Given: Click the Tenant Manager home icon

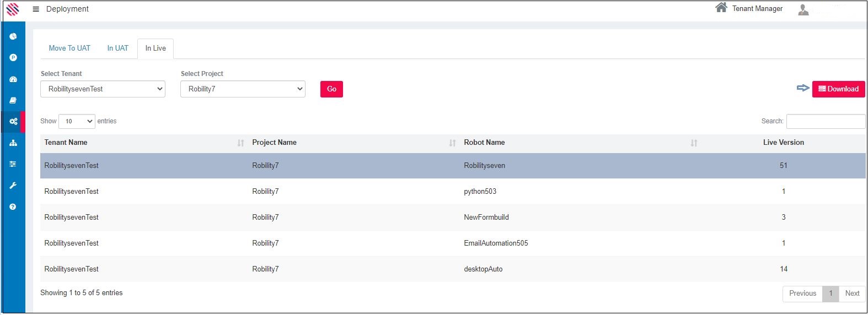Looking at the screenshot, I should (x=721, y=8).
